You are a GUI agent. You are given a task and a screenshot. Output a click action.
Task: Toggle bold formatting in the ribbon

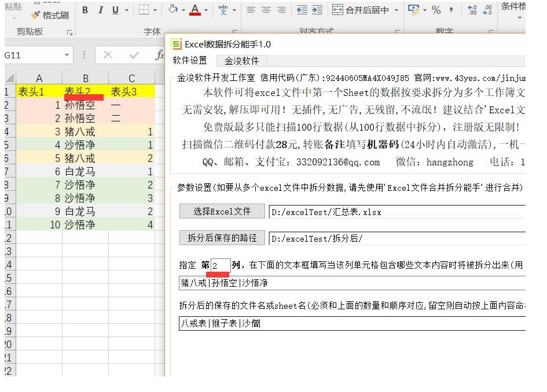pyautogui.click(x=86, y=10)
